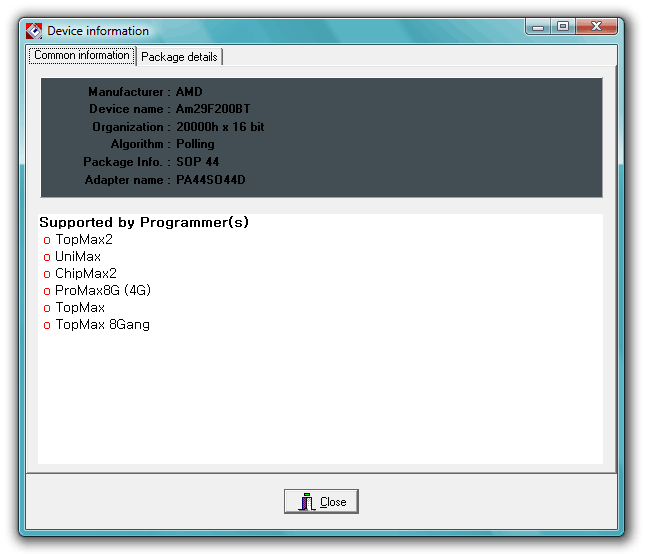This screenshot has width=649, height=554.
Task: Select the Common information tab
Action: 82,55
